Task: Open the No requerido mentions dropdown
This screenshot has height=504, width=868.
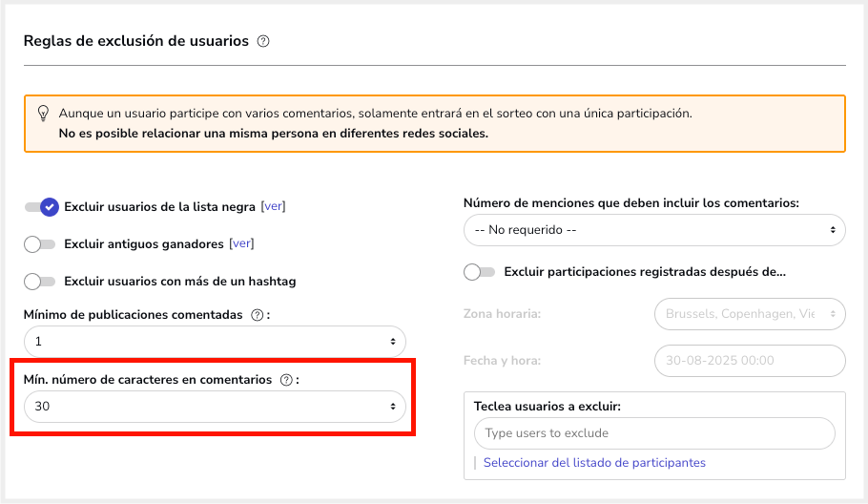Action: pos(653,230)
